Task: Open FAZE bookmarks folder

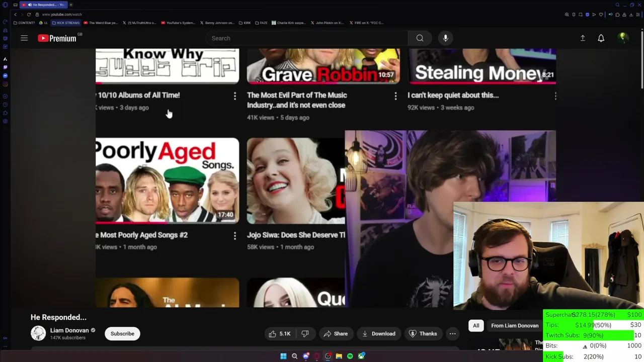Action: pyautogui.click(x=261, y=23)
